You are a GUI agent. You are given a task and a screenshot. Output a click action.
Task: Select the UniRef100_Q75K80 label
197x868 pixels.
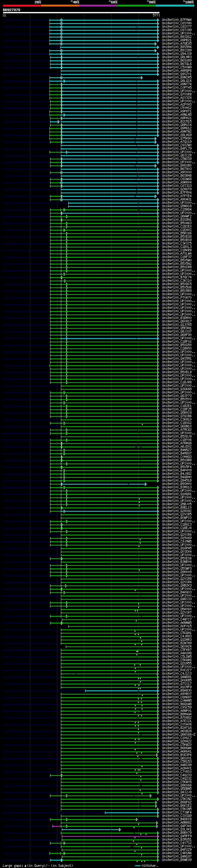tap(177, 139)
